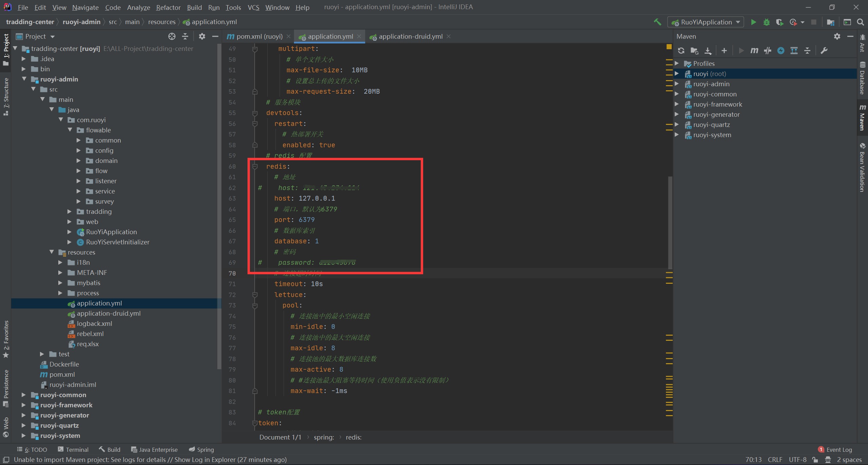The height and width of the screenshot is (465, 868).
Task: Click Execute Maven Goal icon
Action: point(754,51)
